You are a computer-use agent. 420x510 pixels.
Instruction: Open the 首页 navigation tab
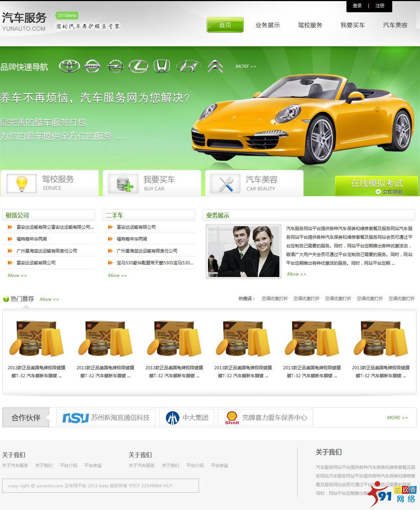pos(225,25)
